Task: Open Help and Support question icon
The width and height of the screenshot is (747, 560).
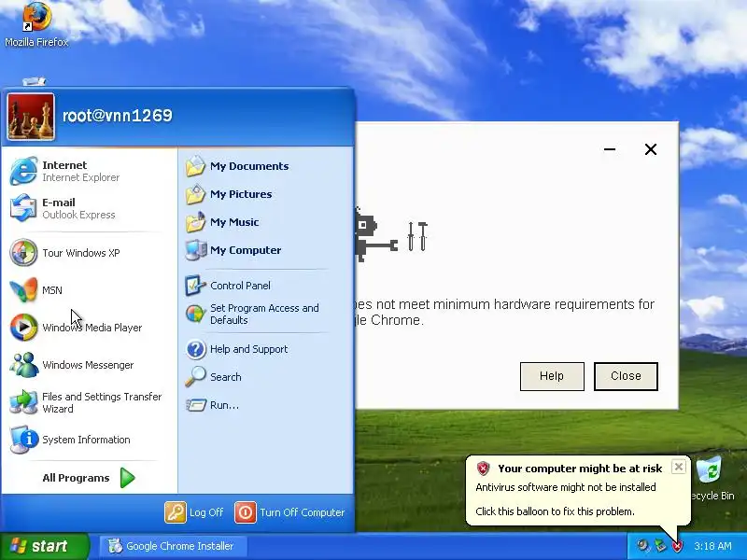Action: coord(195,349)
